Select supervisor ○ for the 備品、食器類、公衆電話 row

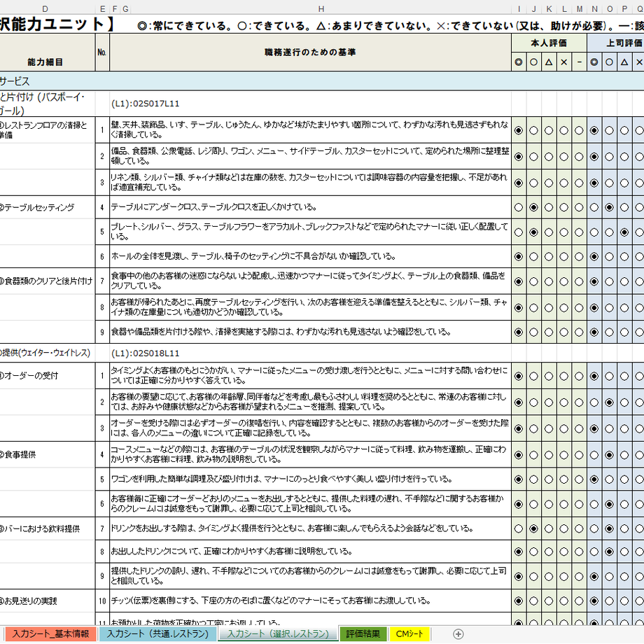[x=609, y=157]
